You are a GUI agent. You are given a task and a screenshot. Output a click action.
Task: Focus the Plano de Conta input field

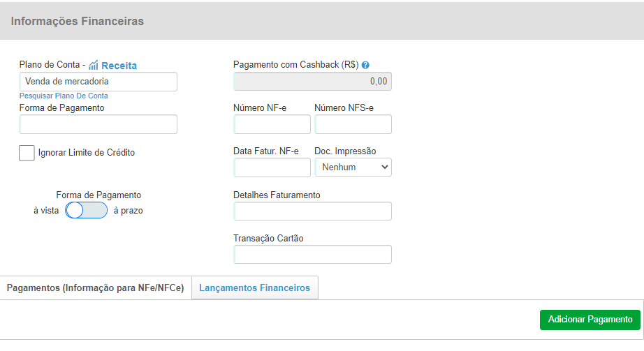[x=98, y=81]
